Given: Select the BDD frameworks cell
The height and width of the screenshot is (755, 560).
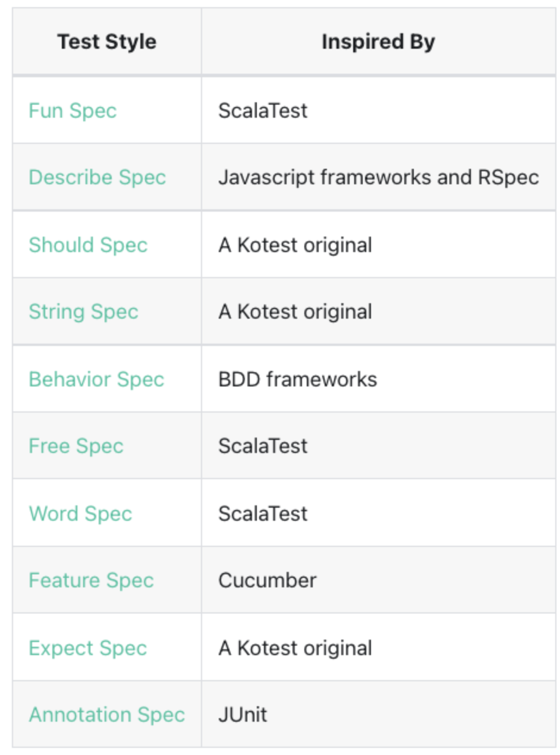Looking at the screenshot, I should [378, 379].
